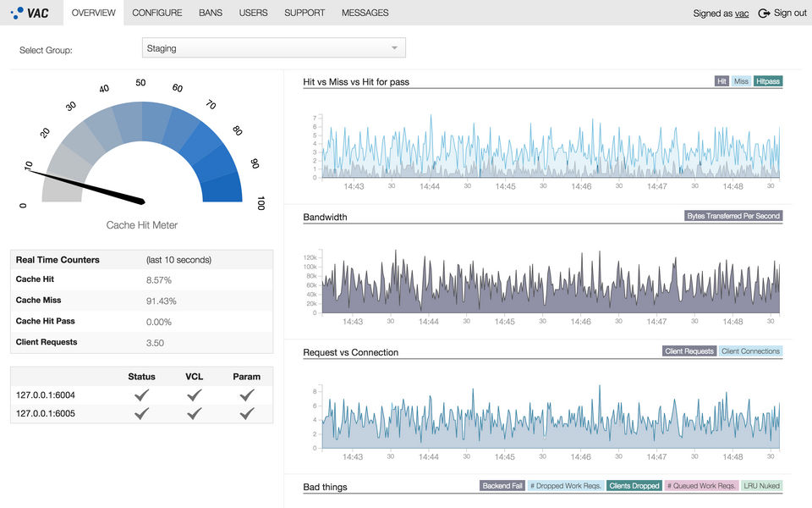Click the Client Requests value 3.50
Viewport: 812px width, 508px height.
click(155, 343)
